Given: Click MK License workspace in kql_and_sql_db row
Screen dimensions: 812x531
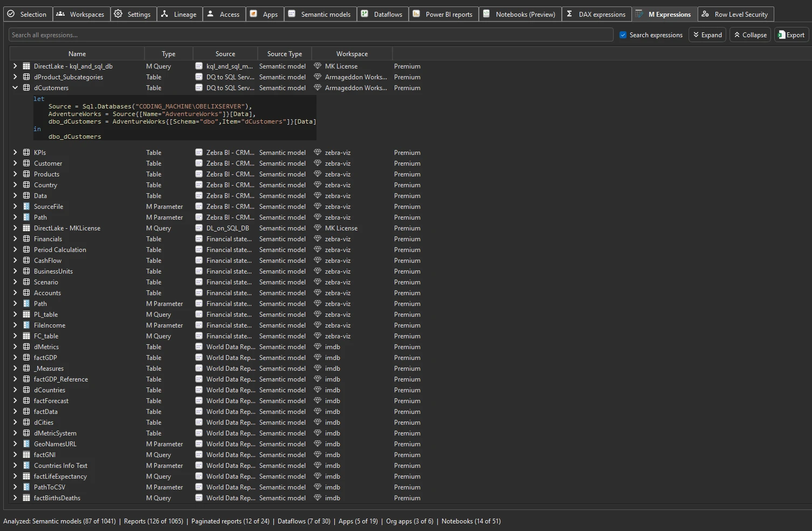Looking at the screenshot, I should 341,66.
